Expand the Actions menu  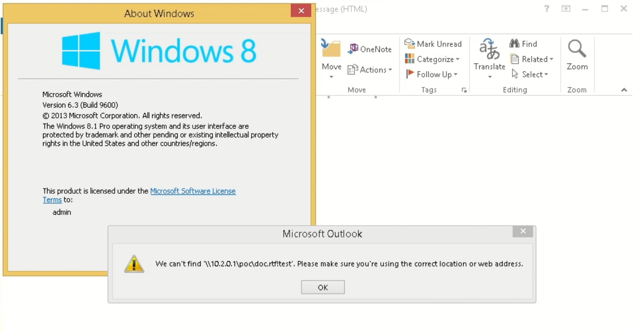pyautogui.click(x=370, y=70)
